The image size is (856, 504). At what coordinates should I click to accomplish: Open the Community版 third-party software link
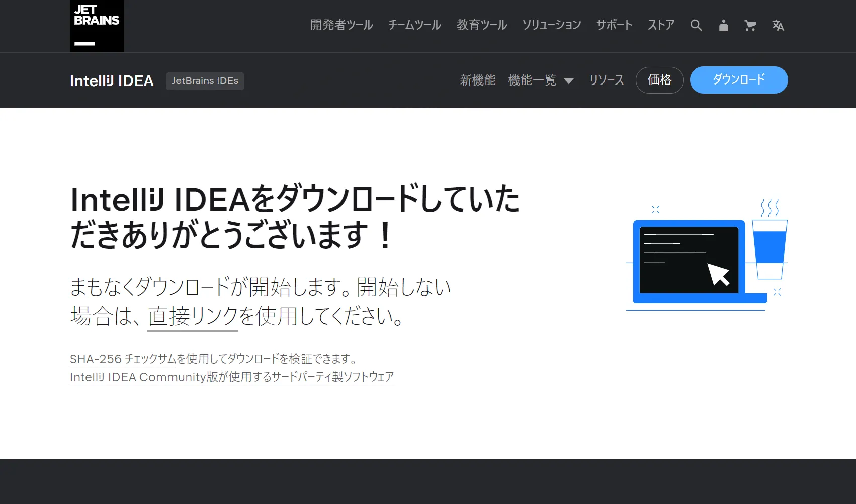pos(232,377)
